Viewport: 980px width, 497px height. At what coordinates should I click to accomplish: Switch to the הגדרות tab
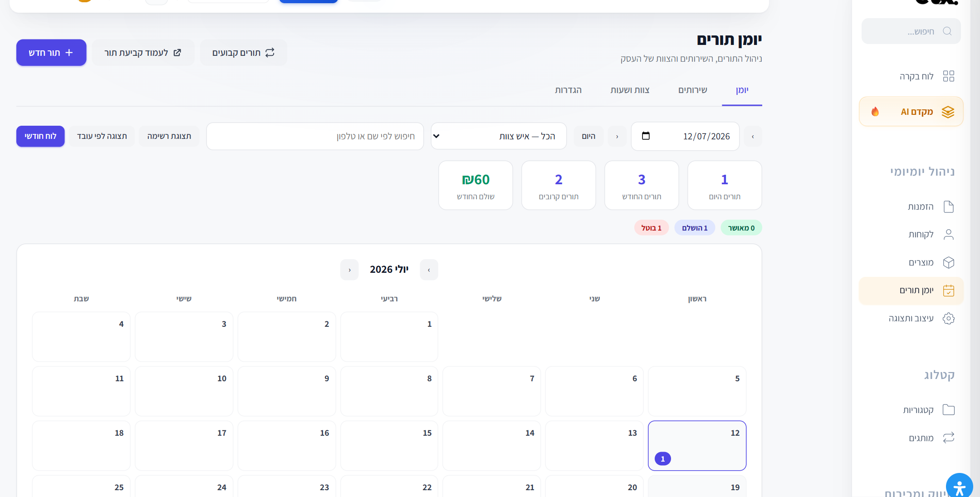(x=568, y=90)
